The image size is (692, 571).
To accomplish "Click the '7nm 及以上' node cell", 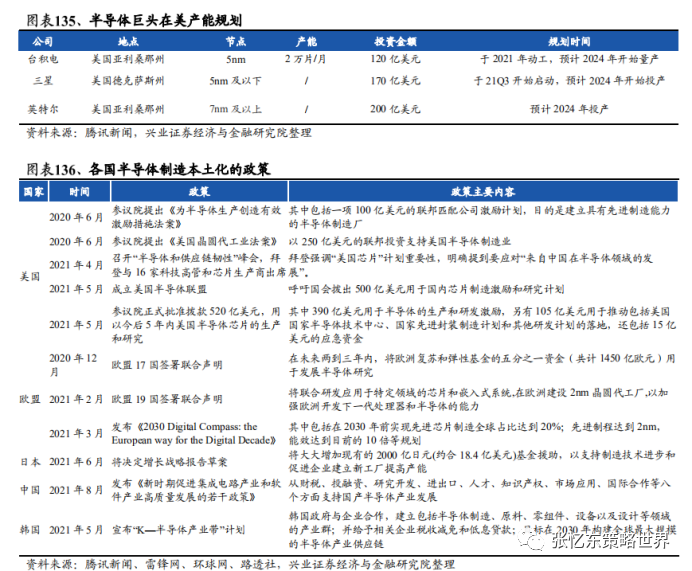I will (x=235, y=109).
